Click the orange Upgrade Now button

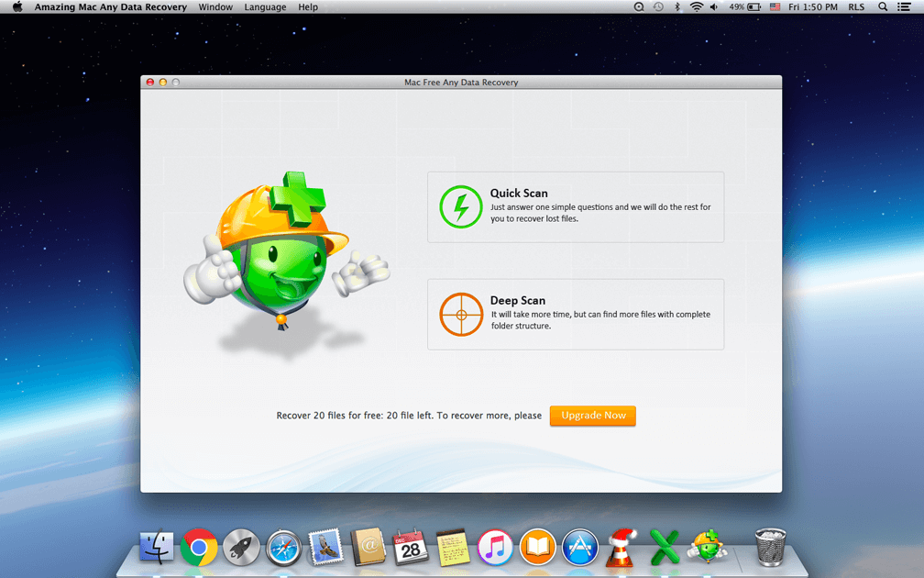pos(593,416)
